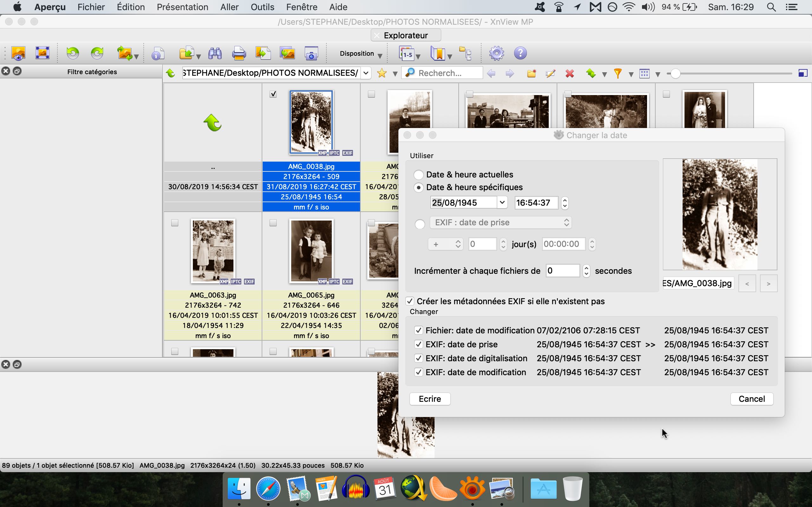Click the red X delete icon

(569, 74)
